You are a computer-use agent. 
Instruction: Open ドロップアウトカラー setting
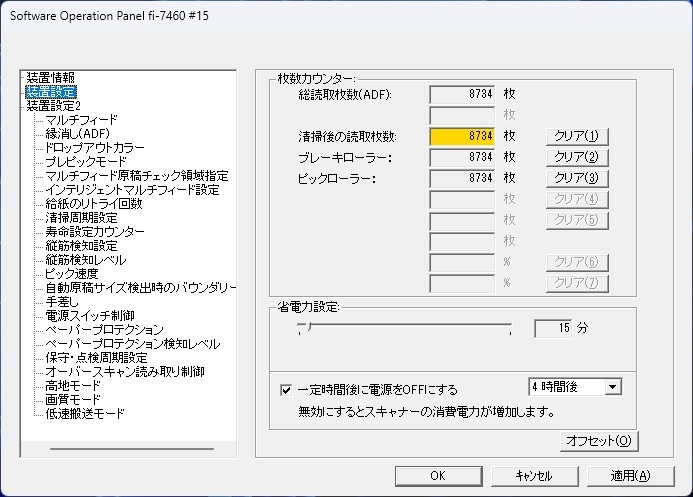click(x=95, y=147)
